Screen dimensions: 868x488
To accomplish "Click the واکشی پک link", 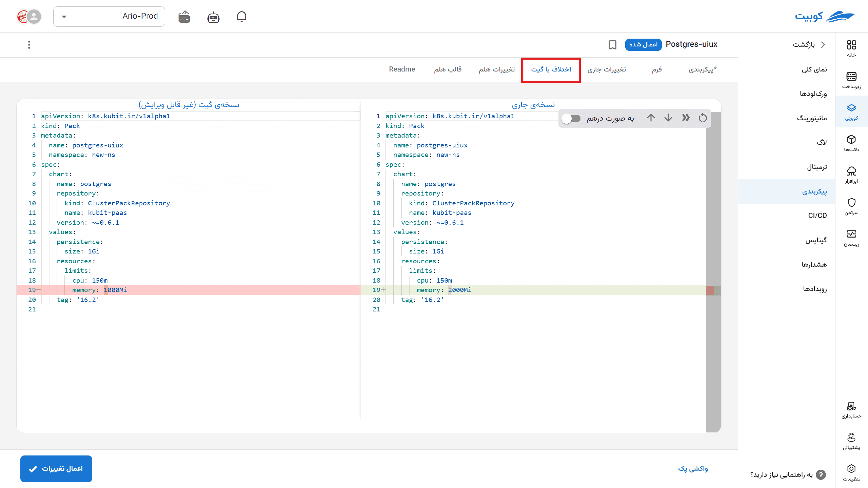I will [x=693, y=469].
